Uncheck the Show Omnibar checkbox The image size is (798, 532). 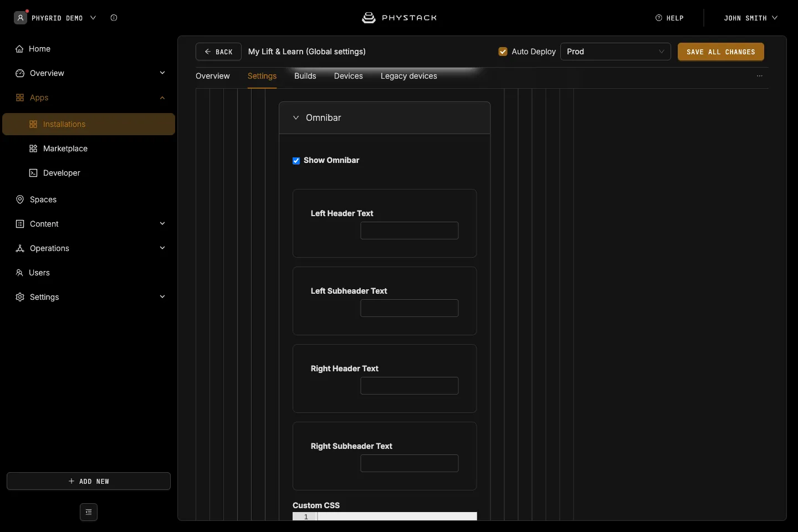[x=296, y=161]
